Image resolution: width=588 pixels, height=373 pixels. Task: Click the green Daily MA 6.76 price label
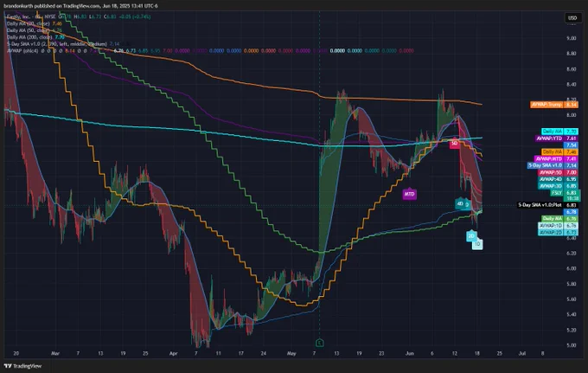point(559,218)
